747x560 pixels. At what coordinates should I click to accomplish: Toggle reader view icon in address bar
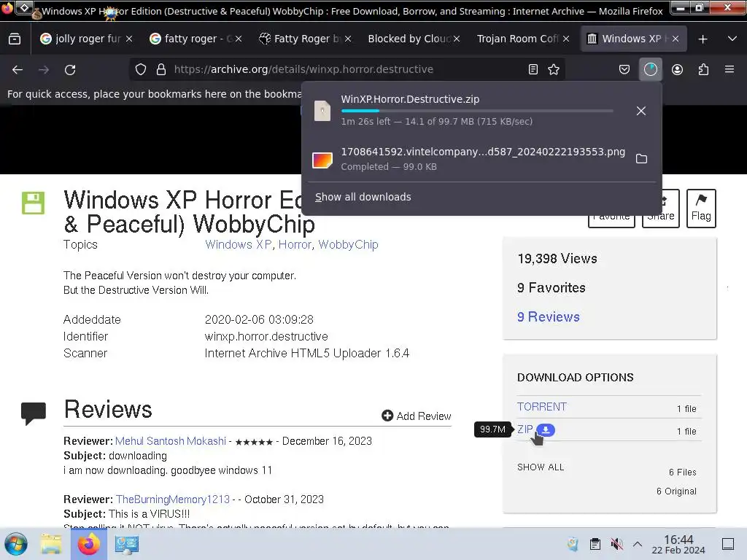[533, 69]
